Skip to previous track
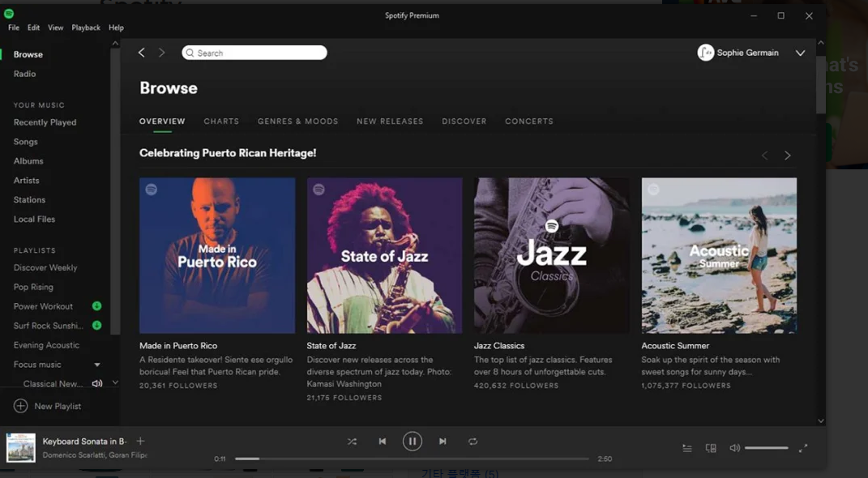 coord(382,442)
